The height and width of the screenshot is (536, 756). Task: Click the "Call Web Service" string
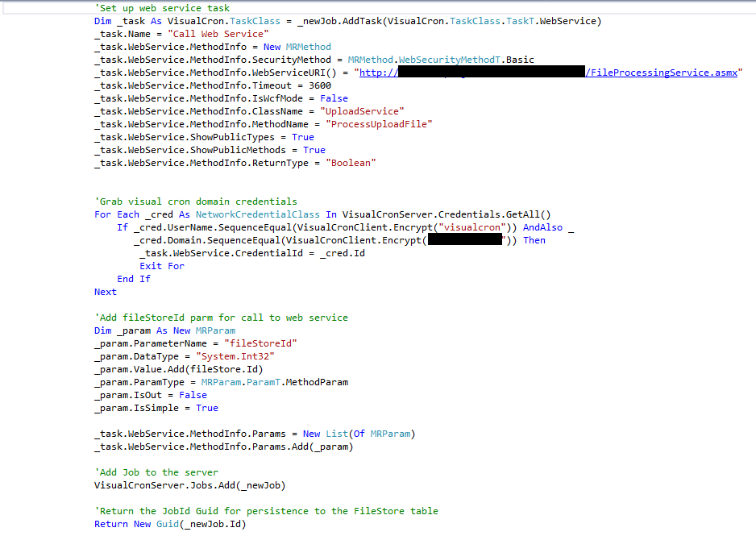pyautogui.click(x=217, y=34)
